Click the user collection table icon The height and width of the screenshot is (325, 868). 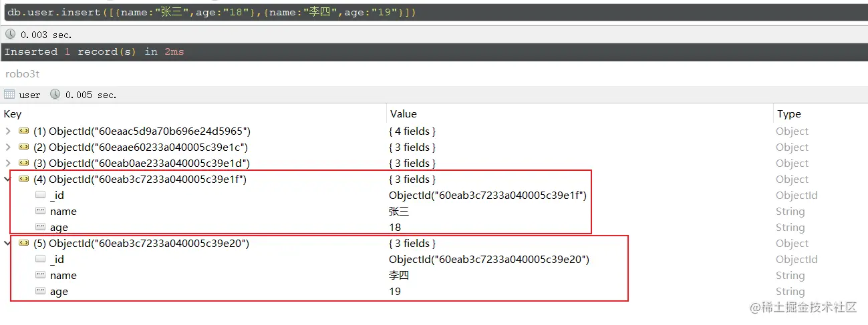point(10,95)
